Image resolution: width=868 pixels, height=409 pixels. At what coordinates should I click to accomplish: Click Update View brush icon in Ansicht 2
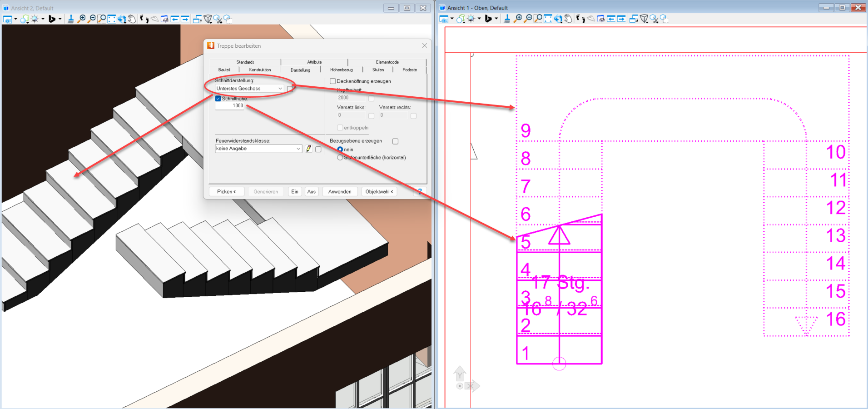coord(71,19)
